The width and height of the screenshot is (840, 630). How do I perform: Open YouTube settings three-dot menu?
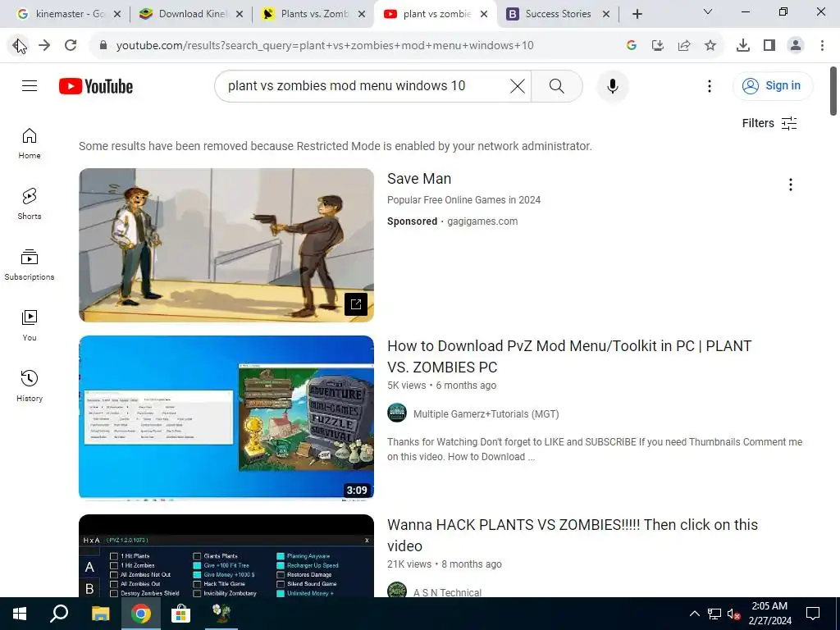[710, 85]
